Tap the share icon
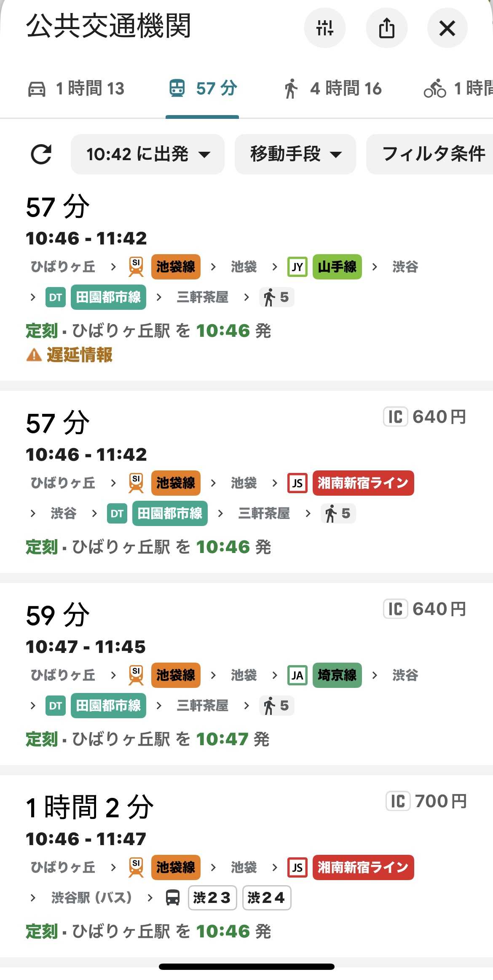 point(386,28)
